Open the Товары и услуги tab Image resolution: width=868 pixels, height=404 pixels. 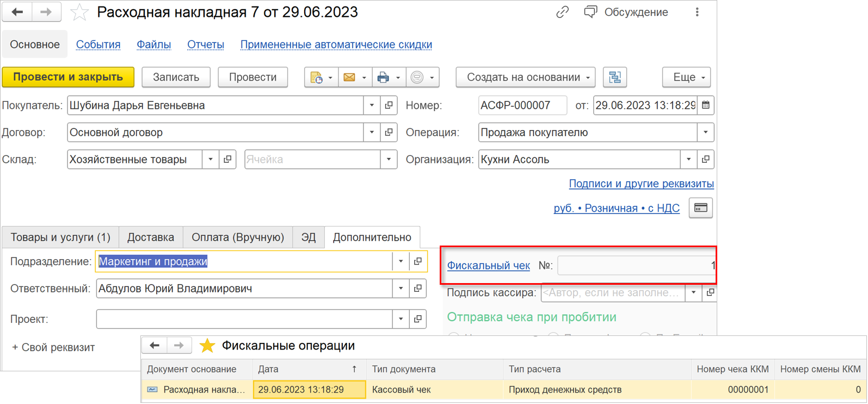tap(60, 237)
